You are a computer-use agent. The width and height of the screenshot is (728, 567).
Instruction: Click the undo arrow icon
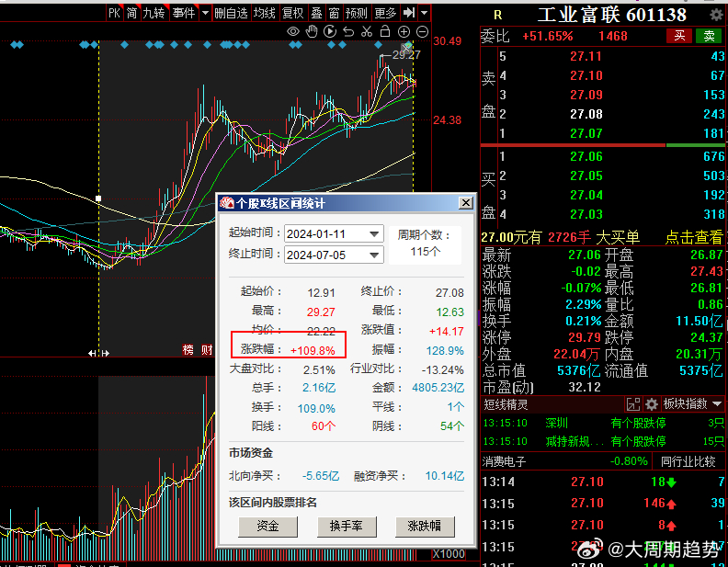(x=348, y=32)
